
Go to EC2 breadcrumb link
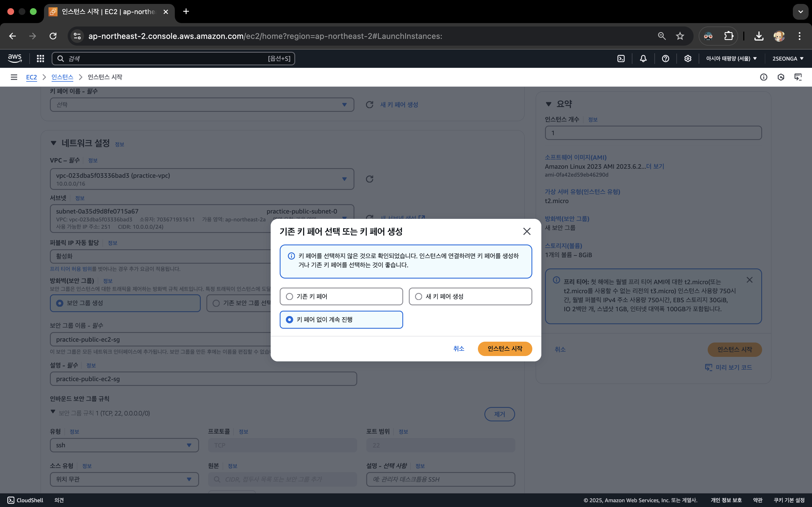click(32, 77)
